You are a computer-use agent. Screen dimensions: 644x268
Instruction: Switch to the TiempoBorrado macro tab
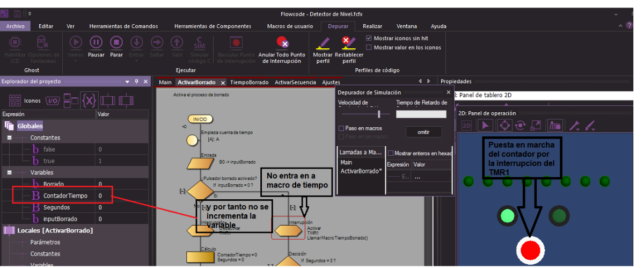(250, 82)
